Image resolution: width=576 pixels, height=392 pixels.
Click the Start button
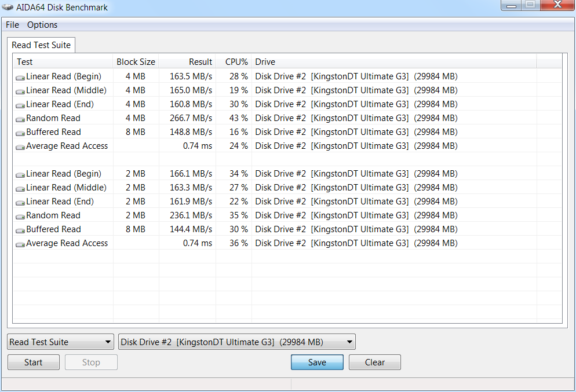click(34, 362)
